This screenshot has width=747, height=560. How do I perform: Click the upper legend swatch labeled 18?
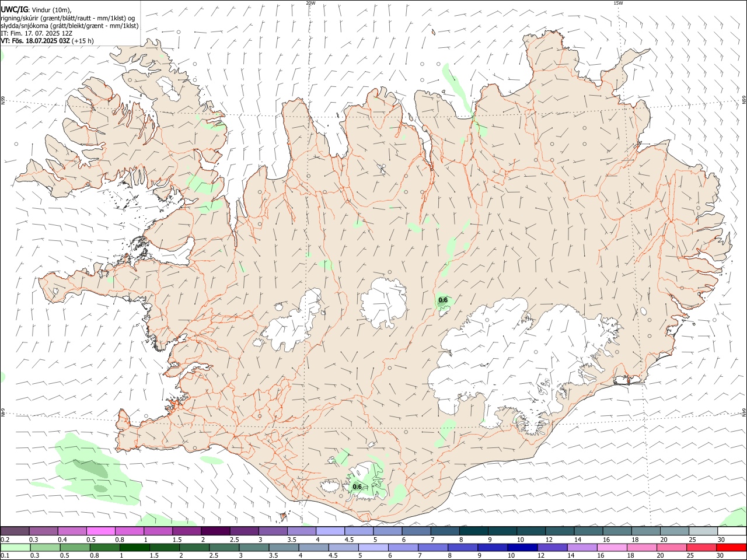(645, 531)
